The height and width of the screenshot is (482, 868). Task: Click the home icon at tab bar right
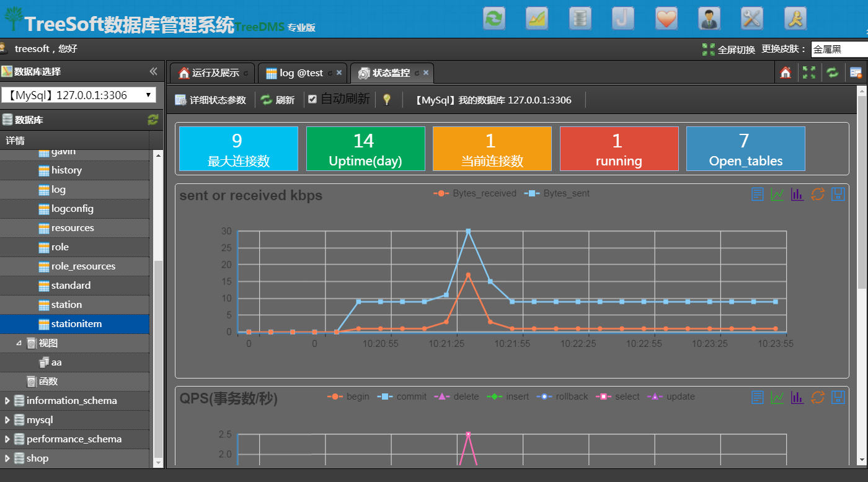[x=786, y=73]
